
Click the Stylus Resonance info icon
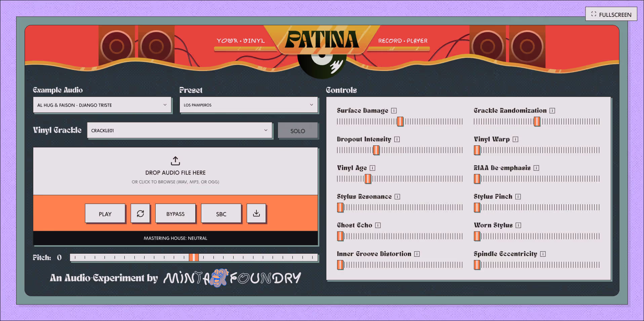pos(397,197)
